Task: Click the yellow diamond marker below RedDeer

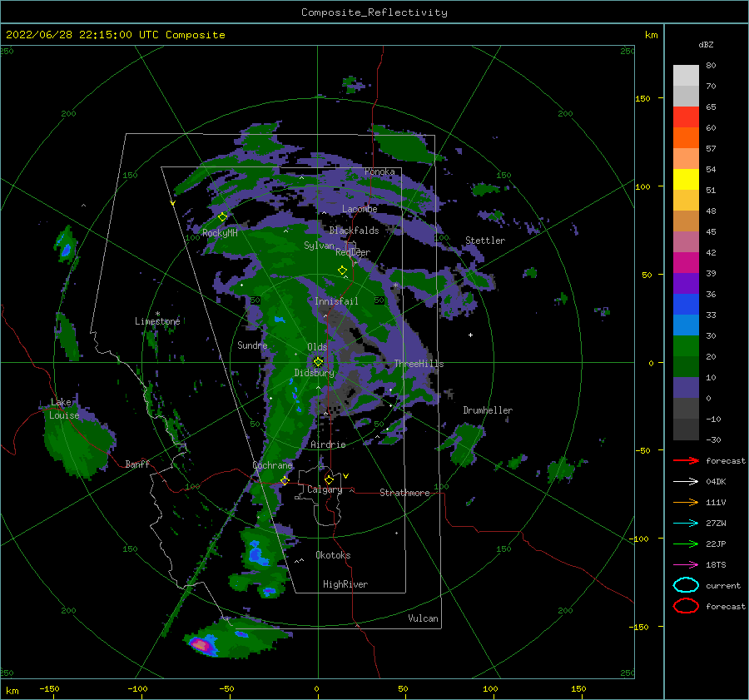Action: pyautogui.click(x=342, y=271)
